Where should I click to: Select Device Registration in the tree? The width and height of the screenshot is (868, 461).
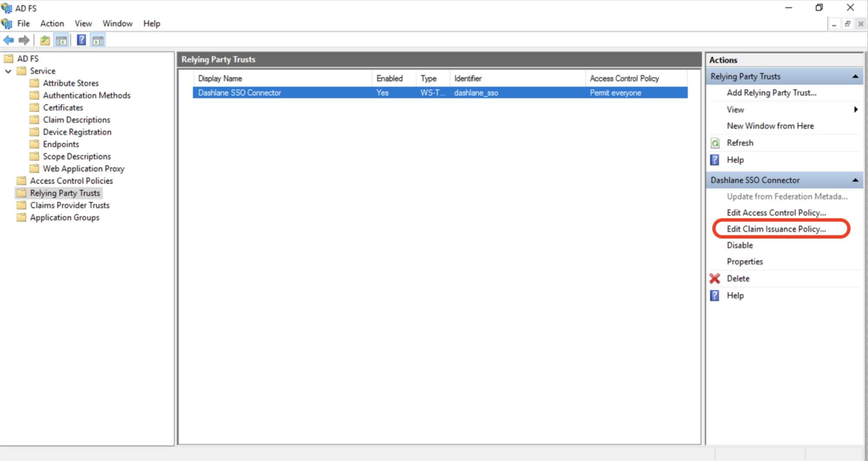[x=77, y=132]
